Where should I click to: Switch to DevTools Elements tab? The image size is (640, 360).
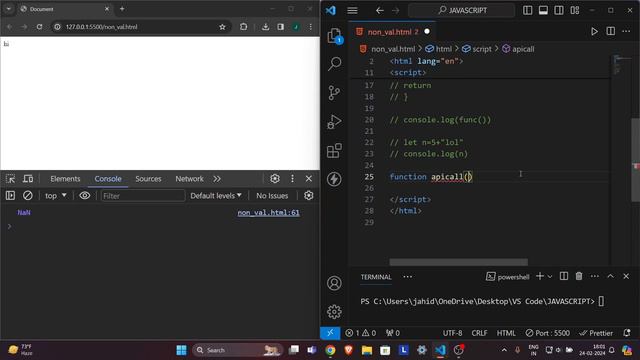tap(65, 179)
